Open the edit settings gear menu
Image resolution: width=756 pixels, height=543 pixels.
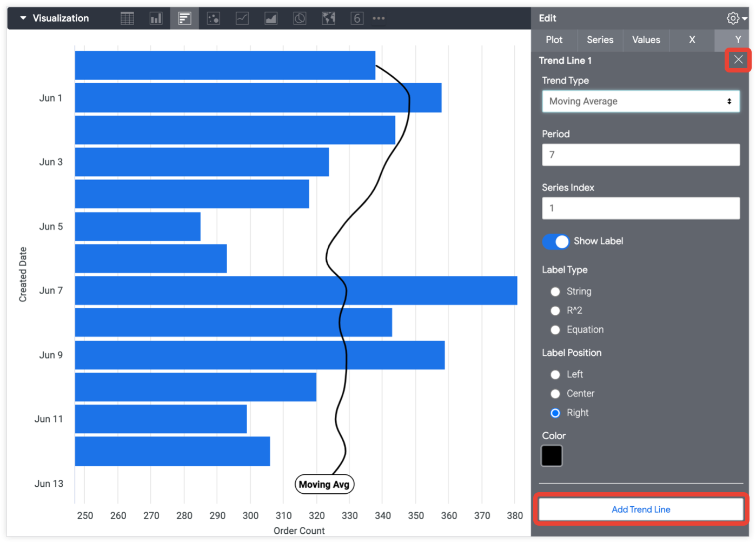point(734,18)
